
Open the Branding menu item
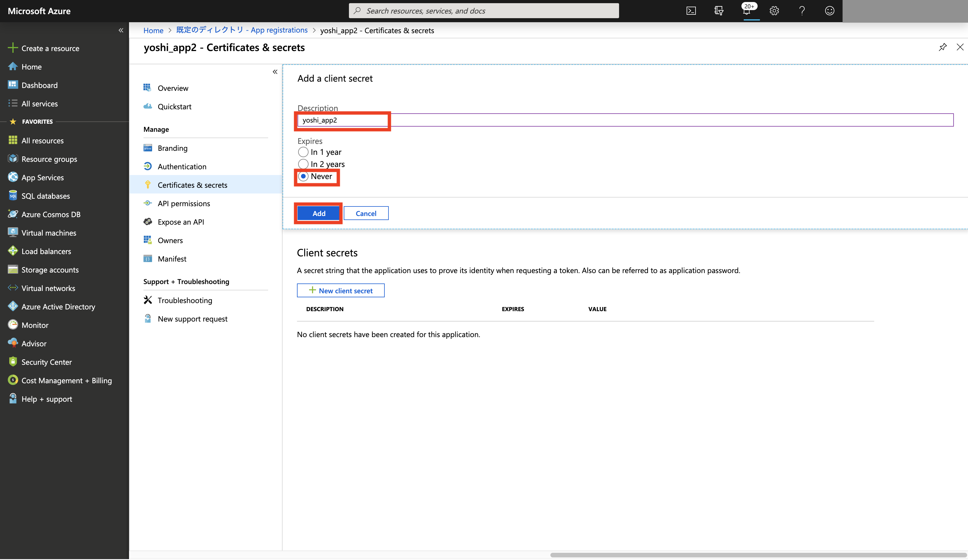pyautogui.click(x=173, y=148)
